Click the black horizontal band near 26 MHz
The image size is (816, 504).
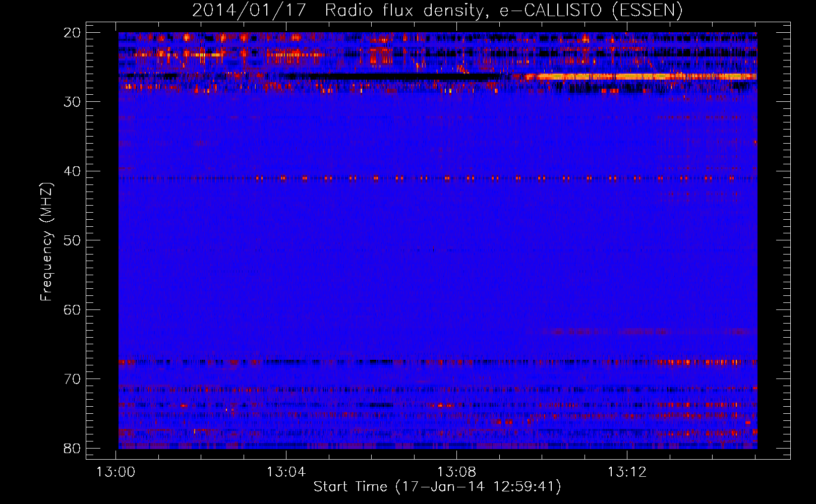coord(393,77)
